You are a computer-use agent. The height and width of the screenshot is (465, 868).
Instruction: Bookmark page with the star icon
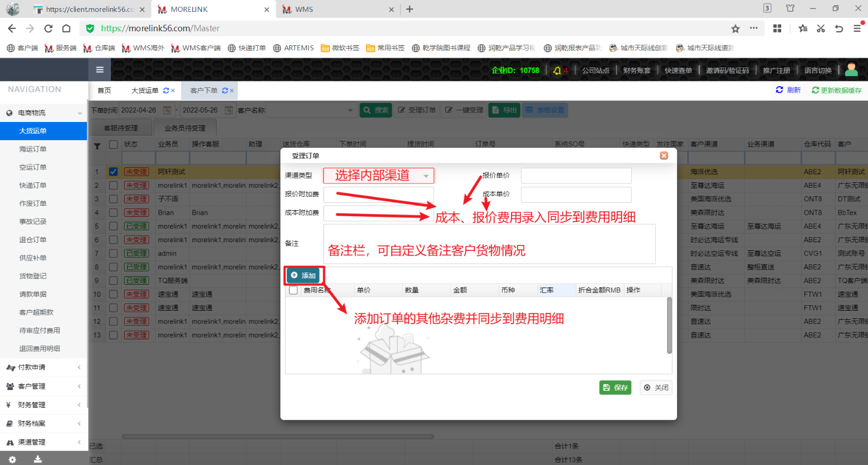coord(735,29)
